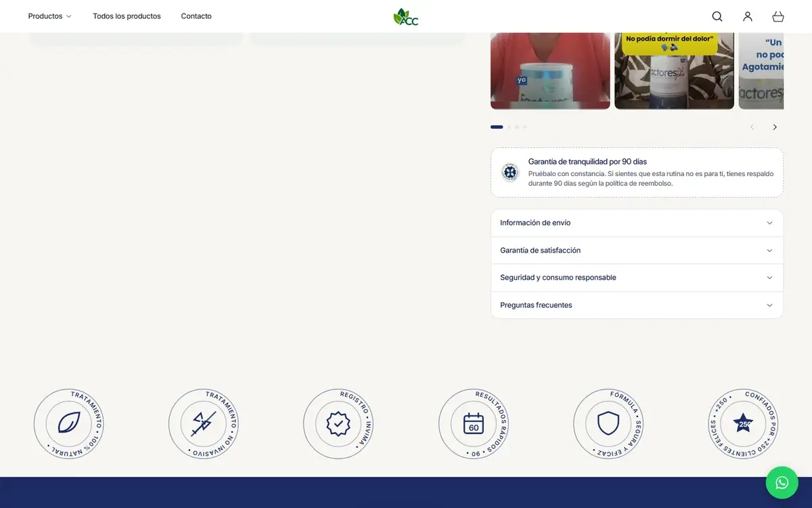The image size is (812, 508).
Task: Click 'Garantía de tranquilidad por 90 días' heading
Action: click(587, 162)
